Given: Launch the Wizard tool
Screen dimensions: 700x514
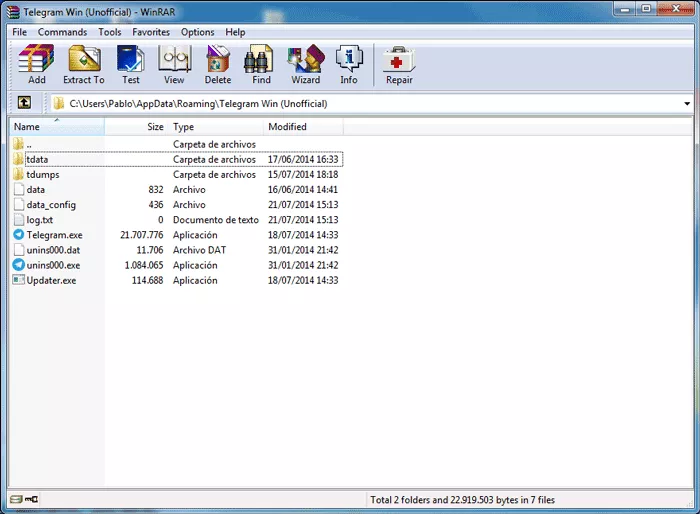Looking at the screenshot, I should (306, 64).
